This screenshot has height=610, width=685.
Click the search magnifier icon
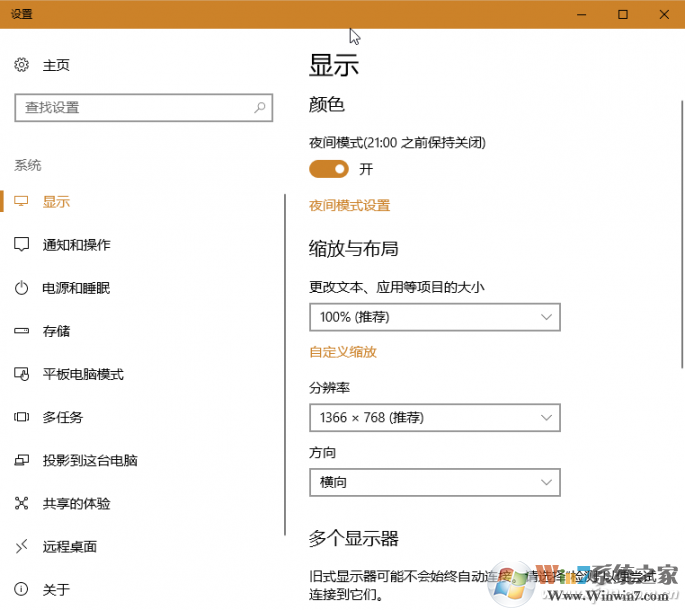(260, 107)
